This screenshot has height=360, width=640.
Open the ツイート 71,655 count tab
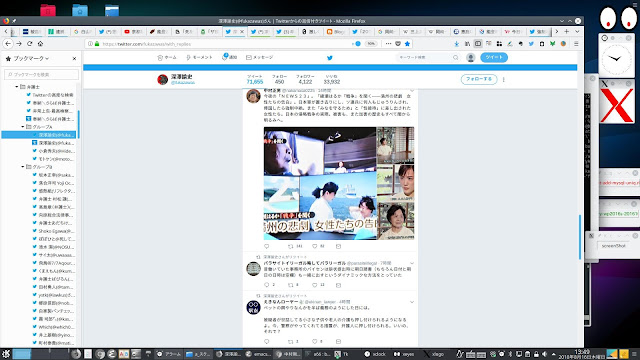tap(255, 79)
